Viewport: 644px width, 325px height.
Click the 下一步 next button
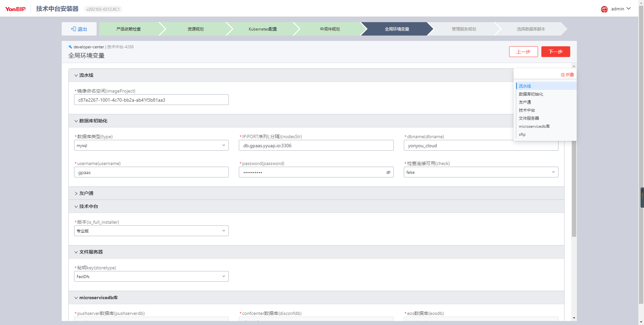click(555, 52)
